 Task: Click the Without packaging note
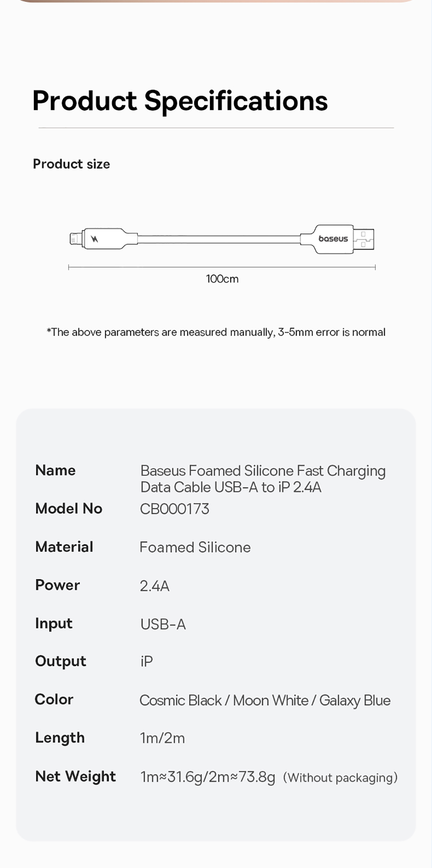tap(340, 778)
